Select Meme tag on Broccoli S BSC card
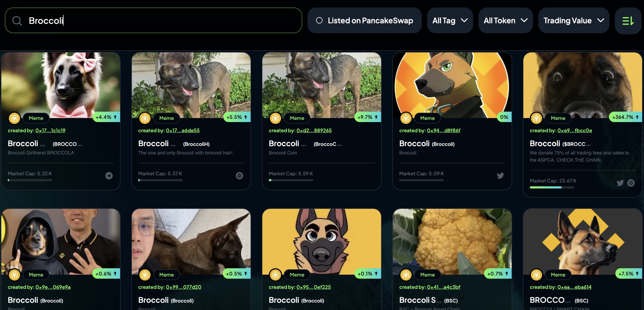 coord(427,275)
